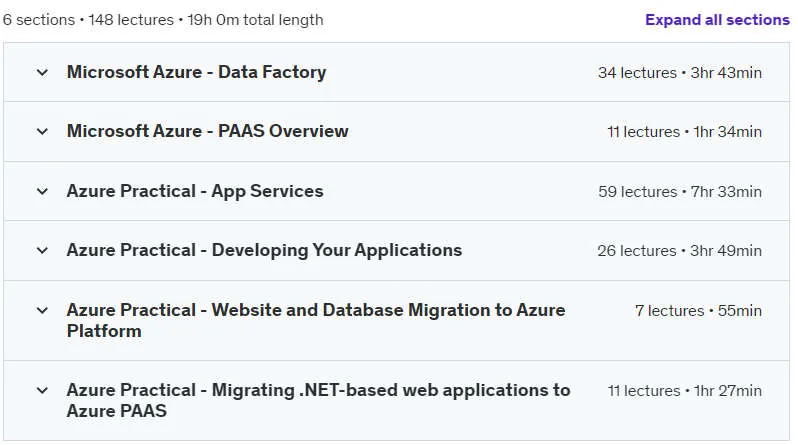Image resolution: width=798 pixels, height=445 pixels.
Task: Open Website and Database Migration to Azure Platform title
Action: [316, 320]
